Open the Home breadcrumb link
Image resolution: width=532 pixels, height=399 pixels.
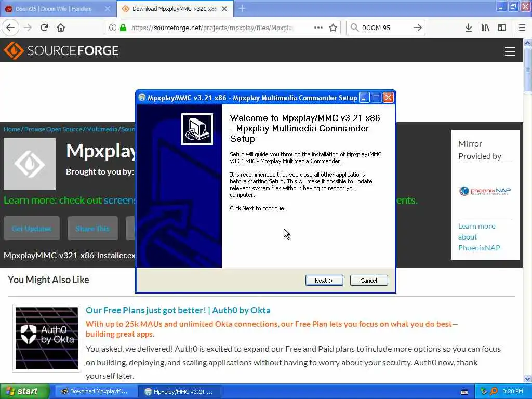click(x=12, y=129)
